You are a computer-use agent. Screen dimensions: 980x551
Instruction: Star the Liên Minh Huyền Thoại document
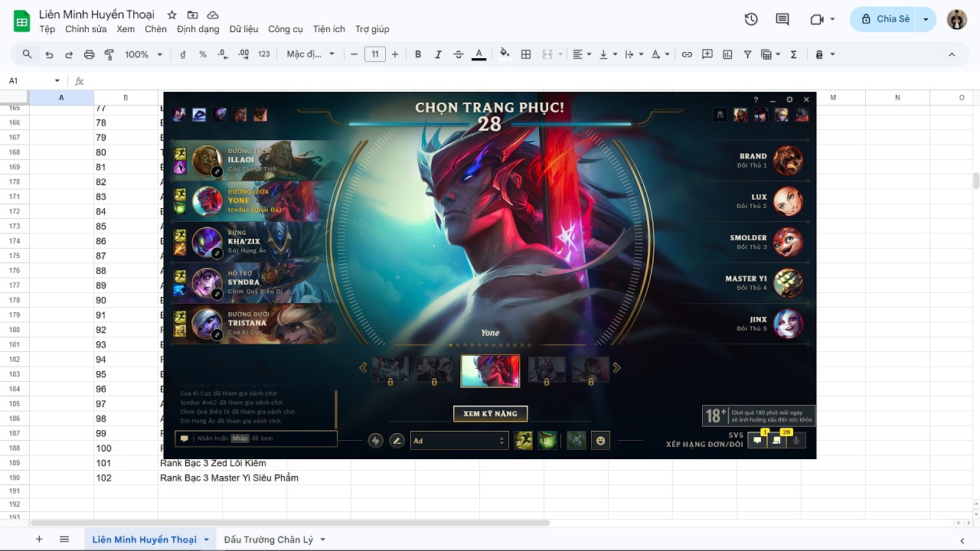coord(172,15)
